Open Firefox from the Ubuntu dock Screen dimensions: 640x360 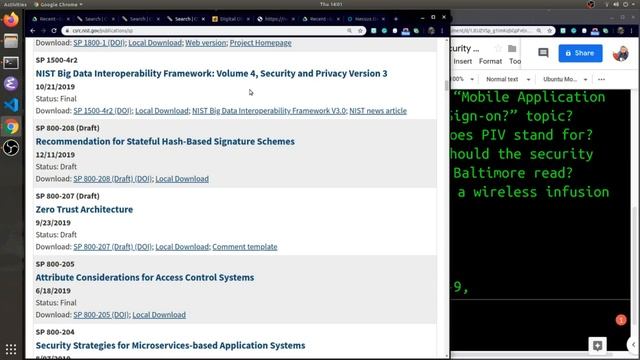click(x=11, y=20)
